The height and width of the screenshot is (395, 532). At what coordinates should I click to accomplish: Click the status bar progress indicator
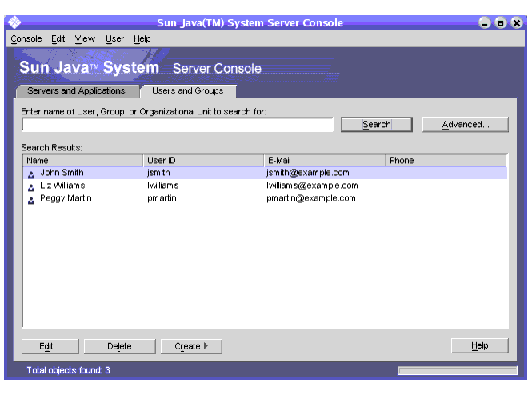tap(458, 370)
